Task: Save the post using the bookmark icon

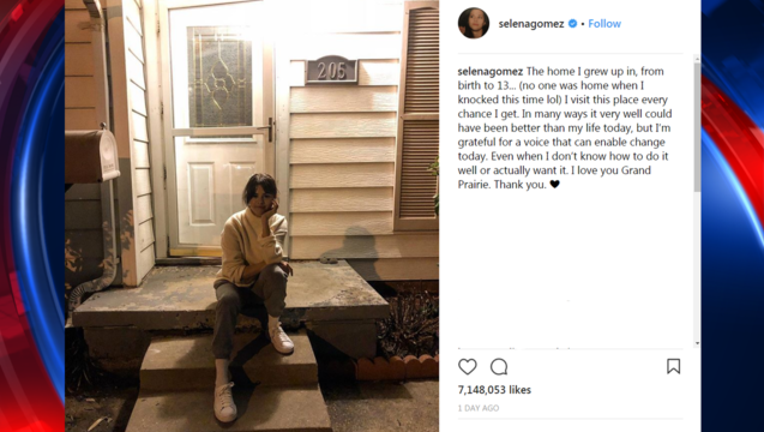Action: tap(673, 366)
